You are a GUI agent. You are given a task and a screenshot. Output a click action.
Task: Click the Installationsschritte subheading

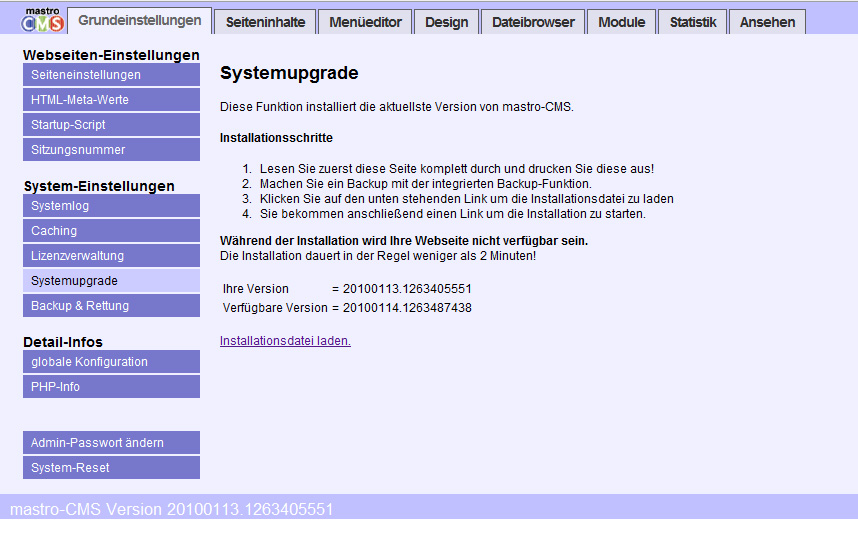pyautogui.click(x=276, y=138)
